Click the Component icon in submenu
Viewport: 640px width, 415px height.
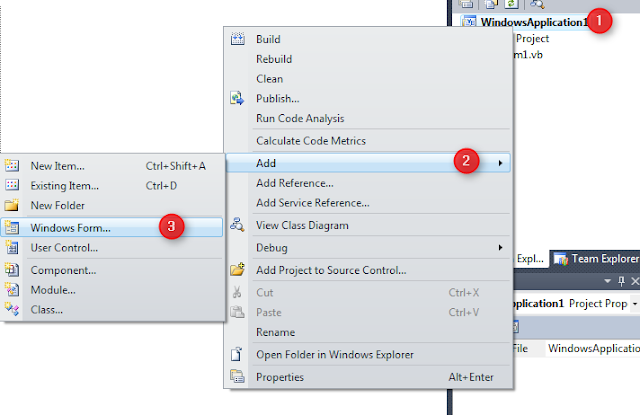(x=12, y=270)
